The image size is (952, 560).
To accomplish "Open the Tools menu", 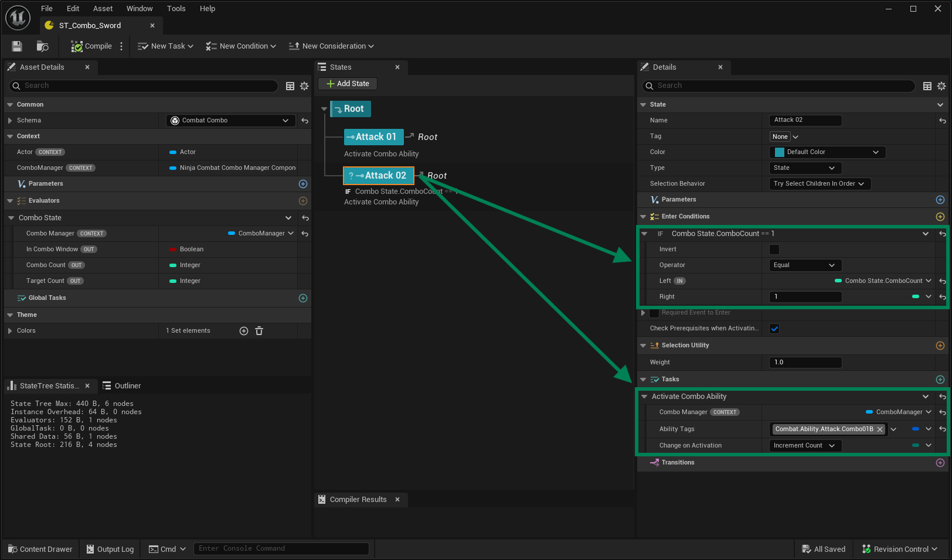I will pos(176,9).
